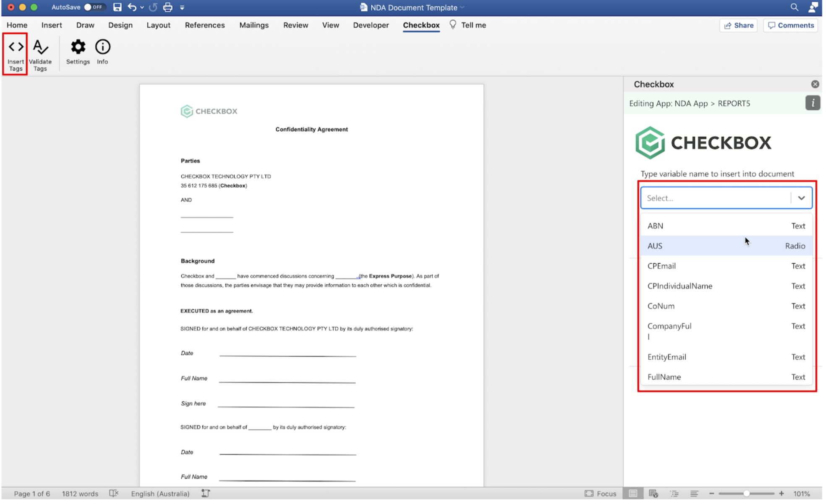
Task: Open the Developer tab
Action: click(x=371, y=25)
